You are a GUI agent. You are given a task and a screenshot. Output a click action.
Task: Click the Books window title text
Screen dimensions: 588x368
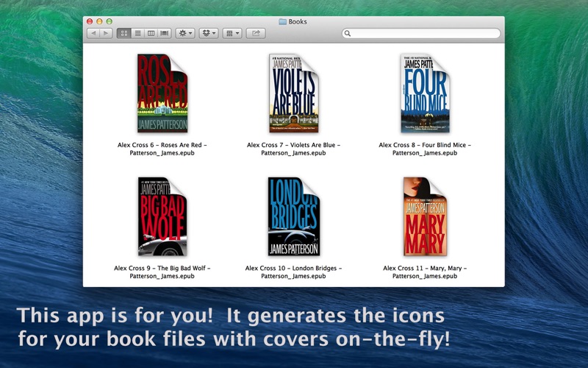(x=298, y=22)
